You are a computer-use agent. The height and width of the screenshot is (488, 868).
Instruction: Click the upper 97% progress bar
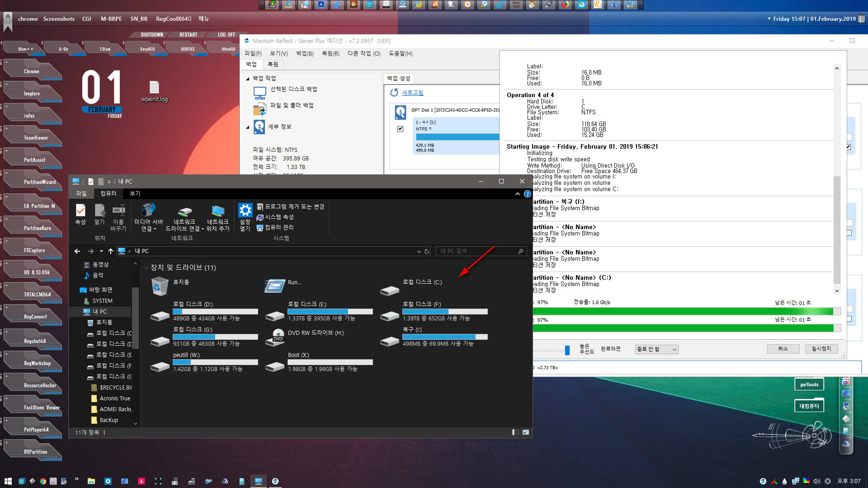[687, 311]
